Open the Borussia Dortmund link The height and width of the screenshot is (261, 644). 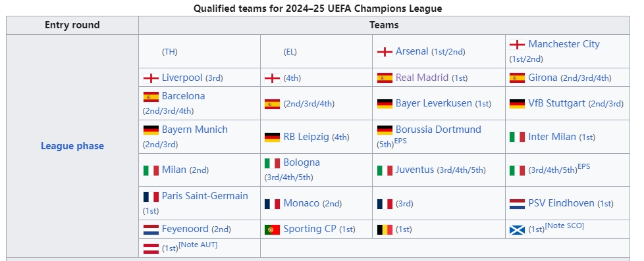[439, 130]
